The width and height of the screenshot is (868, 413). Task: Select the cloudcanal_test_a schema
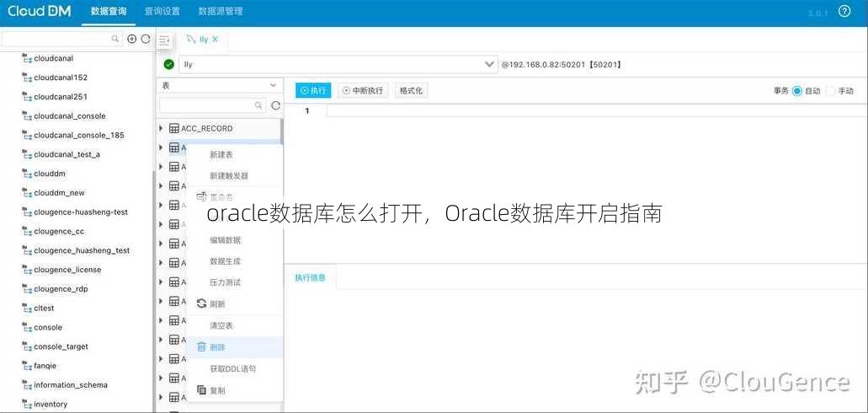(67, 155)
